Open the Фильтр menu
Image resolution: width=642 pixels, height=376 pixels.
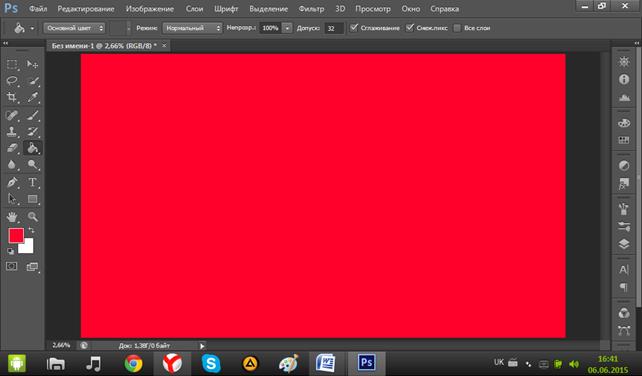point(311,9)
